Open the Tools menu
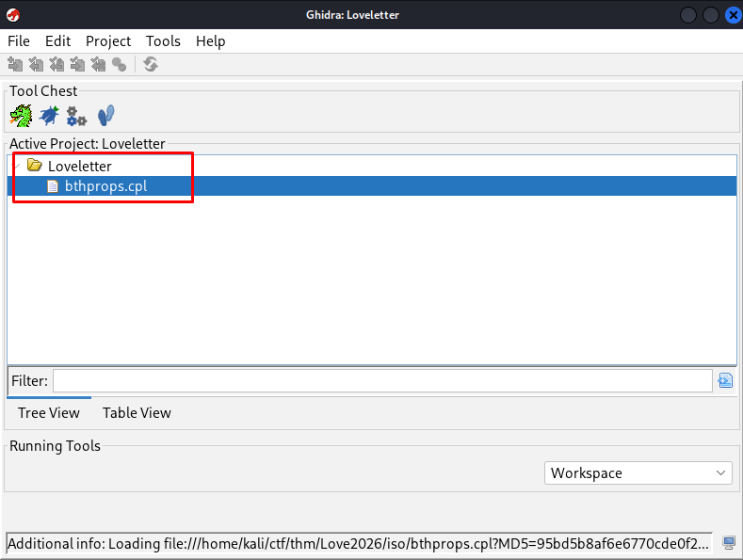This screenshot has height=560, width=743. coord(163,41)
